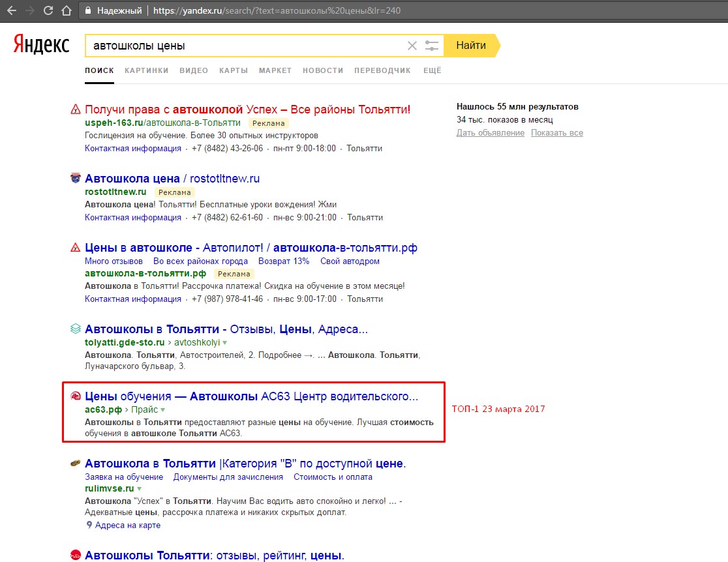Expand dropdown arrow after tolyatti.gde-sto.ru avtoshkolyi

point(224,343)
